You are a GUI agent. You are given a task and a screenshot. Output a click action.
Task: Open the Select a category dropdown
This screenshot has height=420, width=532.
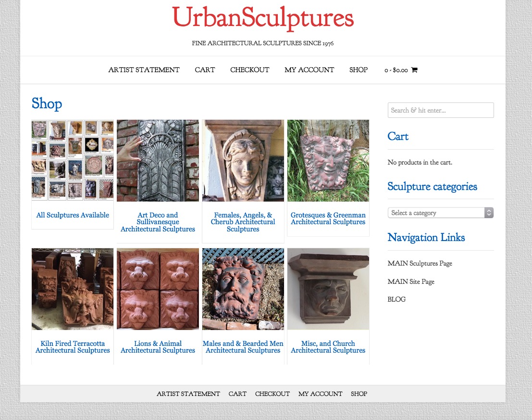pos(440,213)
